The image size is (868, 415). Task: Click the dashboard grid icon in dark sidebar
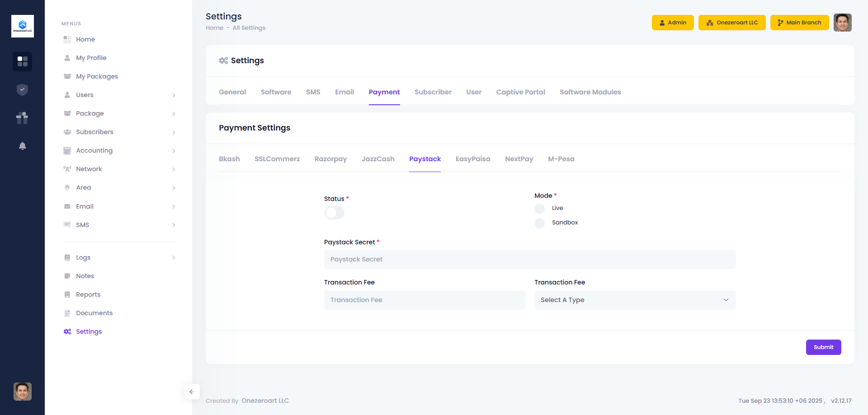click(22, 61)
